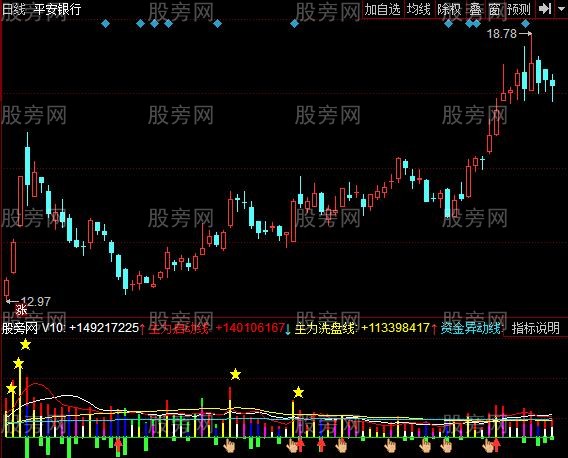Screen dimensions: 568x458
Task: Open the 窗 multi-window option
Action: [494, 9]
